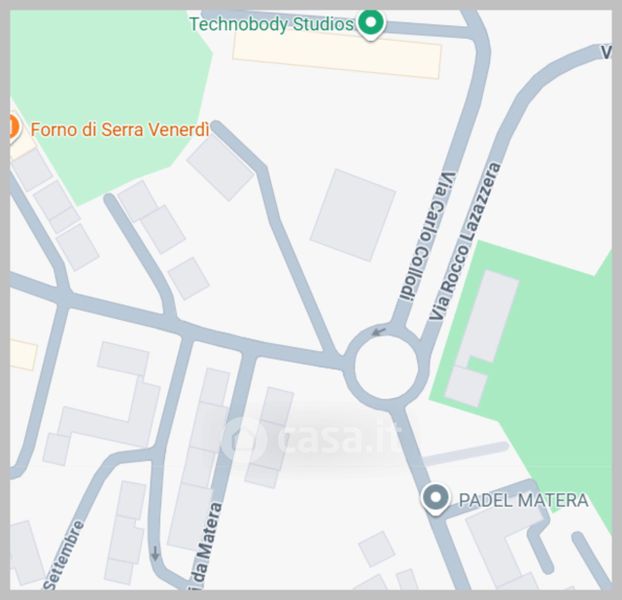Viewport: 622px width, 600px height.
Task: Click the PADEL MATERA grey map pin
Action: coord(436,499)
